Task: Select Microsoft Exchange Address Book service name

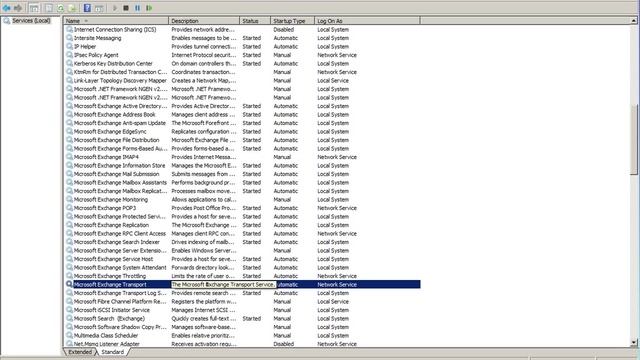Action: pyautogui.click(x=115, y=114)
